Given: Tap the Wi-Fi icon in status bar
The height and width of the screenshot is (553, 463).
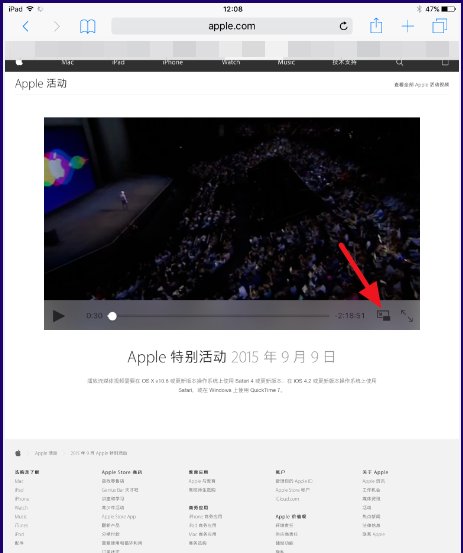Looking at the screenshot, I should click(x=30, y=9).
